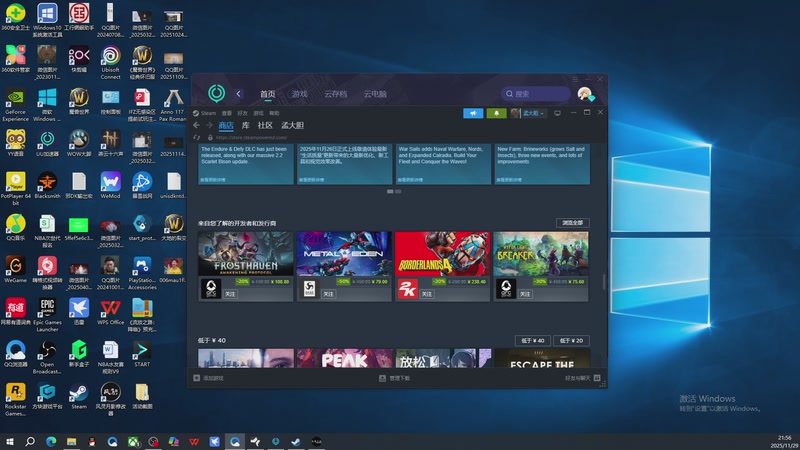Open 好友与聊天 in the Steam bottom bar
This screenshot has width=800, height=450.
583,378
